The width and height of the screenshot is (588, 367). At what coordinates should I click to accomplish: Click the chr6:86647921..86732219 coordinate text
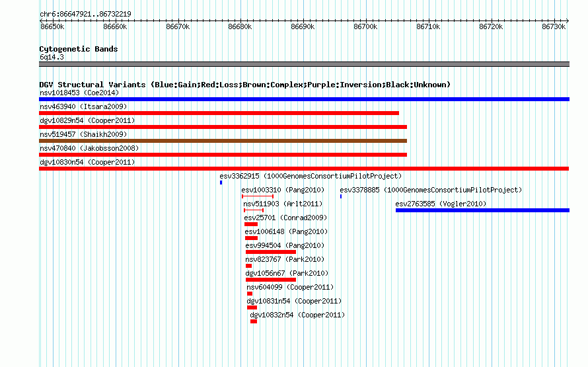pyautogui.click(x=85, y=14)
